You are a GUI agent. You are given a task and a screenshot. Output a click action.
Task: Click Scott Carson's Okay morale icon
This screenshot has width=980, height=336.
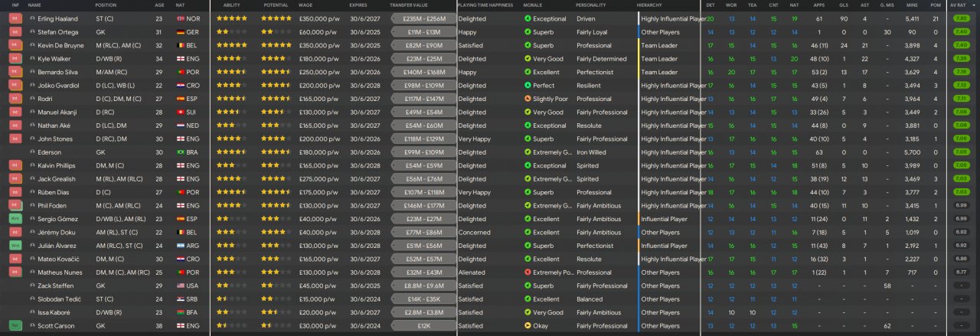527,326
